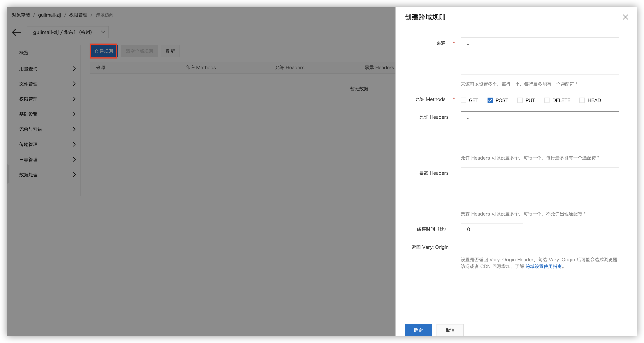Screen dimensions: 644x343
Task: Enable the DELETE method checkbox
Action: point(547,100)
